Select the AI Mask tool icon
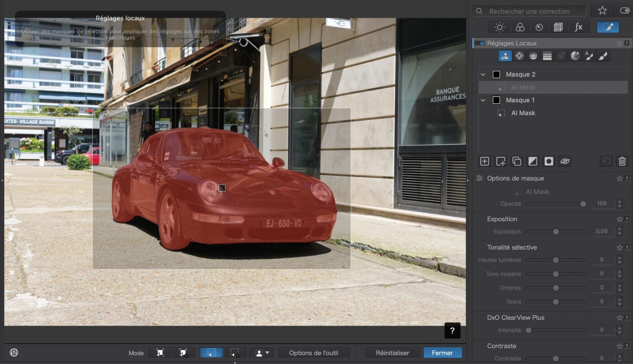633x364 pixels. point(505,56)
